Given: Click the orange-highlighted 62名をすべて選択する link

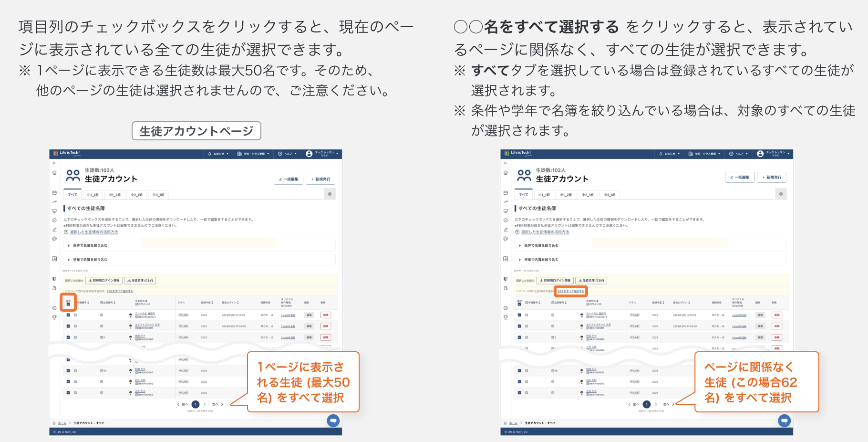Looking at the screenshot, I should (571, 291).
